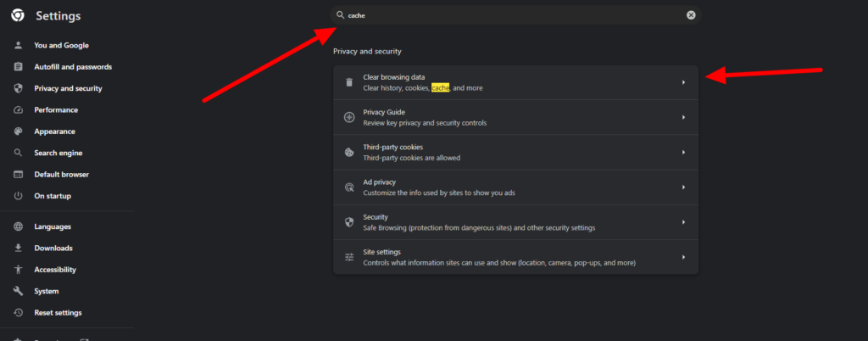Click the highlighted 'cache' word in results
Image resolution: width=868 pixels, height=341 pixels.
441,88
